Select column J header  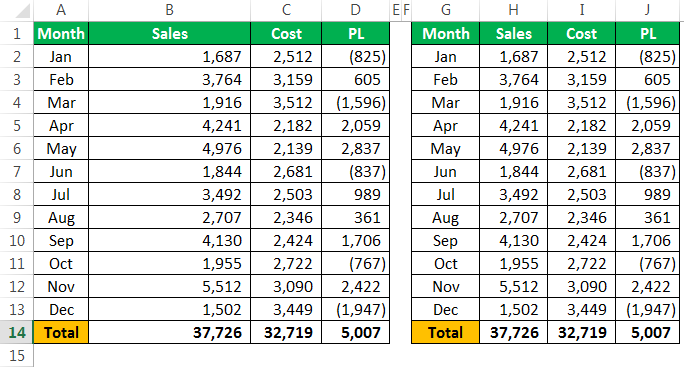[x=648, y=10]
